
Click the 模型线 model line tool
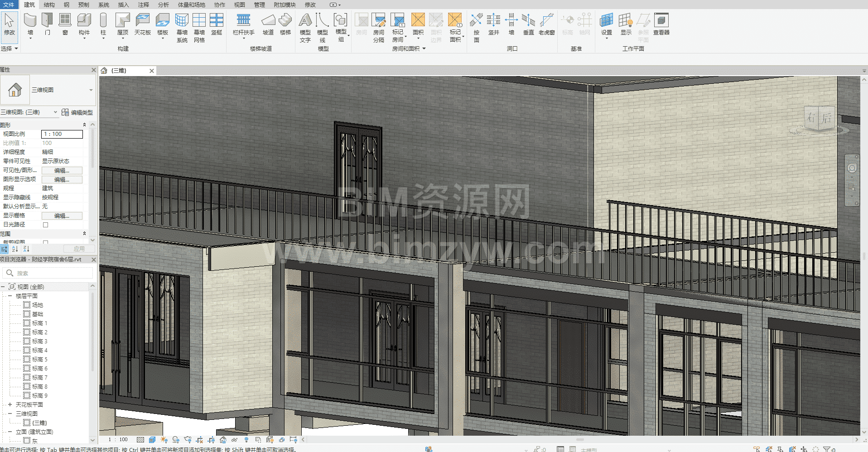pos(323,28)
